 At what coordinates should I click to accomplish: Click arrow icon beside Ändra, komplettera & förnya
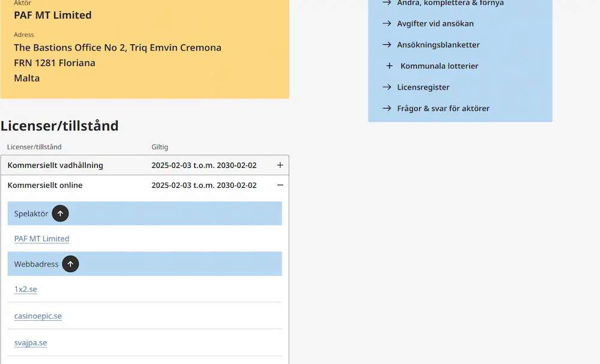tap(387, 2)
